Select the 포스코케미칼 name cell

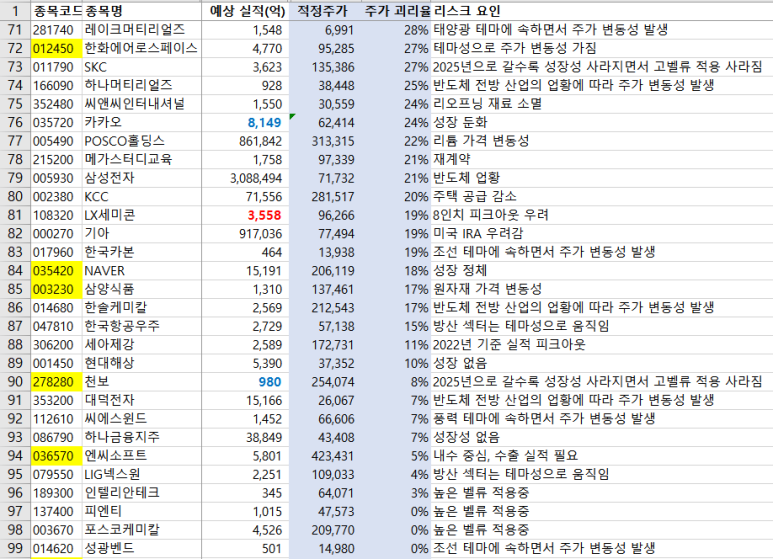pyautogui.click(x=142, y=530)
